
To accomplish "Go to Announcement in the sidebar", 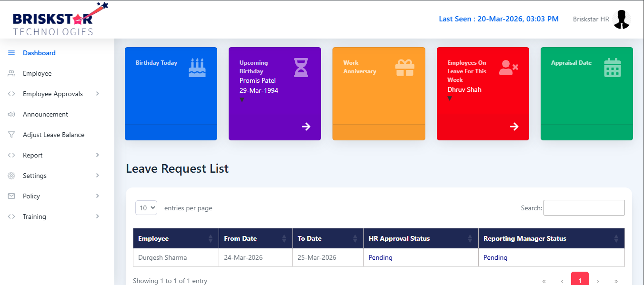I will pyautogui.click(x=45, y=114).
